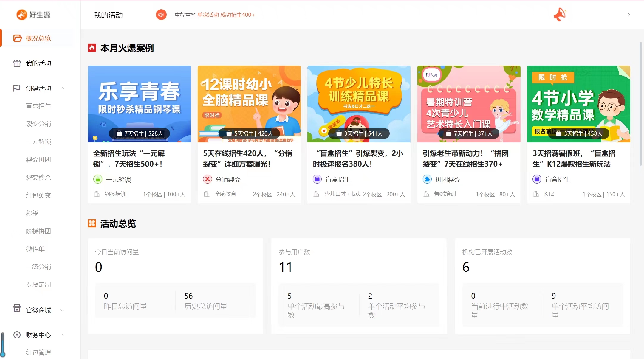Click the blue 拼团裂变 type icon
This screenshot has height=359, width=644.
coord(427,179)
